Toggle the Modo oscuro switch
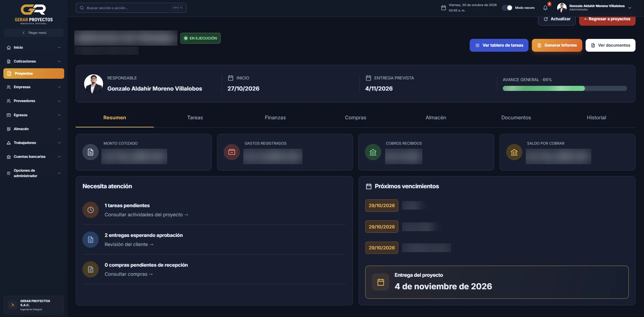Viewport: 644px width, 317px height. [507, 8]
